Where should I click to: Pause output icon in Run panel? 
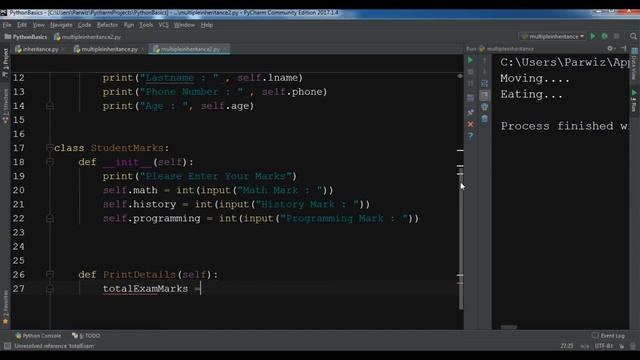470,84
